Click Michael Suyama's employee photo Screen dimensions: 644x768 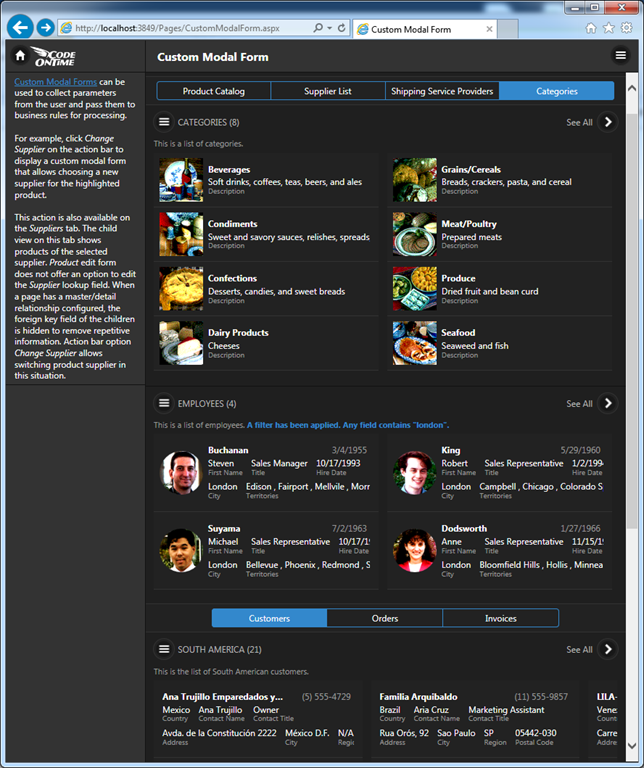tap(181, 551)
